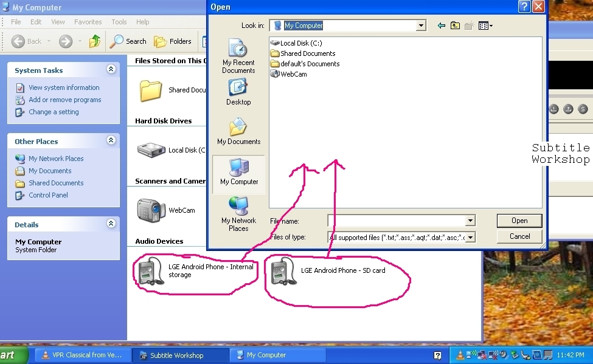Viewport: 593px width, 364px height.
Task: Open Control Panel link in sidebar
Action: pos(48,195)
